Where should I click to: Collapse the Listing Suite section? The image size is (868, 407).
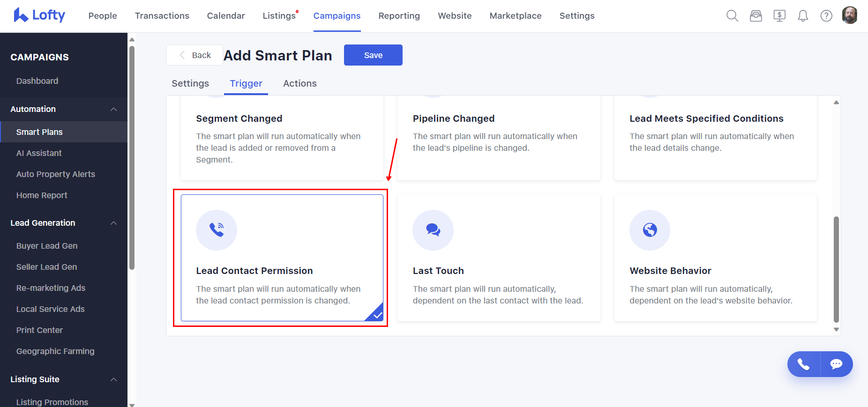coord(114,379)
